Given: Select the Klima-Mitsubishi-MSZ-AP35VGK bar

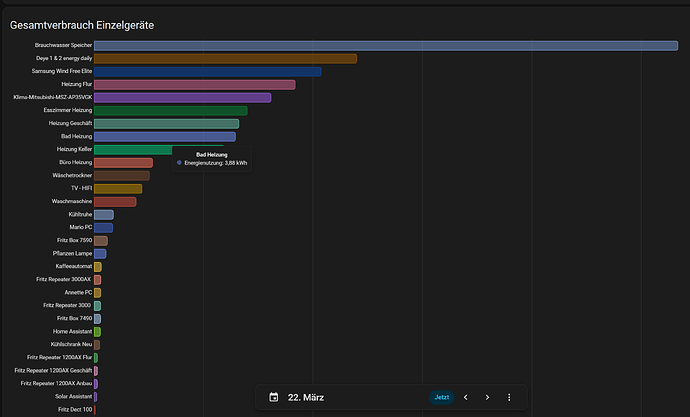Looking at the screenshot, I should (x=183, y=98).
